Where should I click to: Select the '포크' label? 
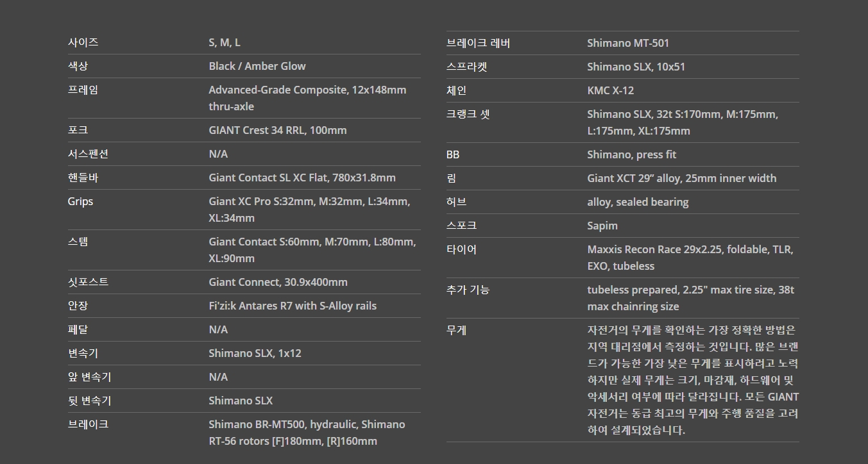pyautogui.click(x=78, y=130)
